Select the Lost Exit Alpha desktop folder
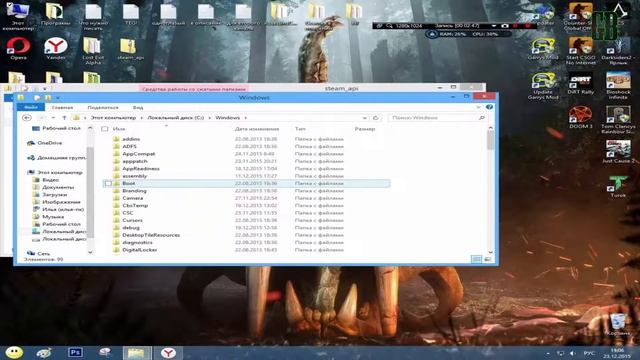This screenshot has width=640, height=360. (x=93, y=51)
